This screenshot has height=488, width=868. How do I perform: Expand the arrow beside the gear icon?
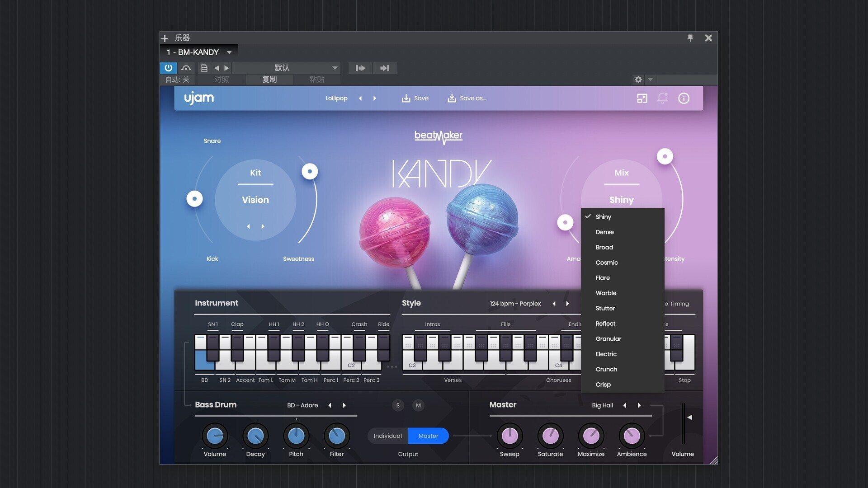650,80
